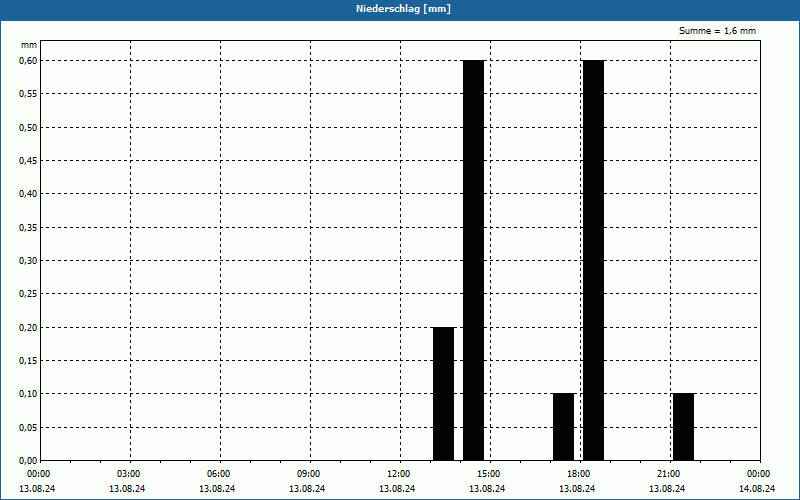Click the 06:00 time label
The image size is (800, 500).
tap(219, 474)
